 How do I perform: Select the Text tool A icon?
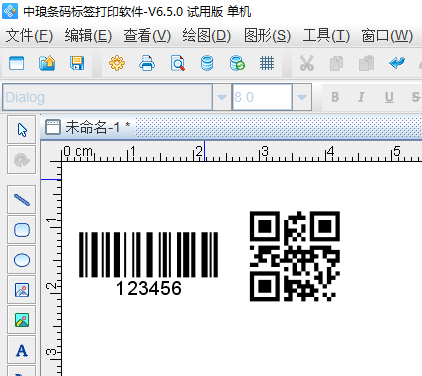pos(22,350)
